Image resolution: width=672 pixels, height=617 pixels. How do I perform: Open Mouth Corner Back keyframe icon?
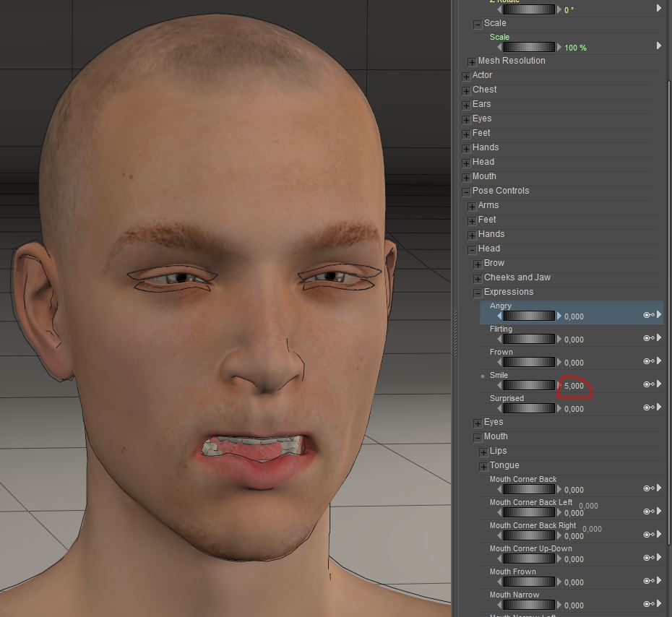point(649,489)
